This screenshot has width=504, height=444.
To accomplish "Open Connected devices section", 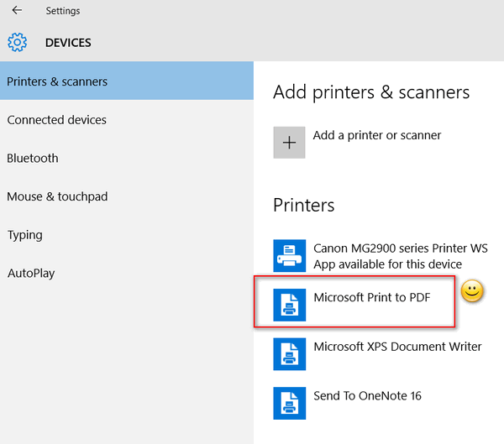I will tap(57, 120).
